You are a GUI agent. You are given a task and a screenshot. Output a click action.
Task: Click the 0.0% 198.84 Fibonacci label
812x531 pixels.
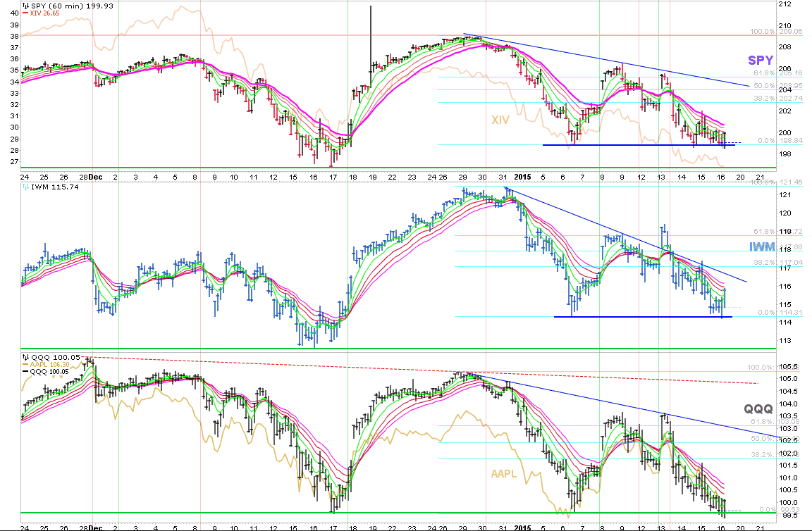[780, 140]
